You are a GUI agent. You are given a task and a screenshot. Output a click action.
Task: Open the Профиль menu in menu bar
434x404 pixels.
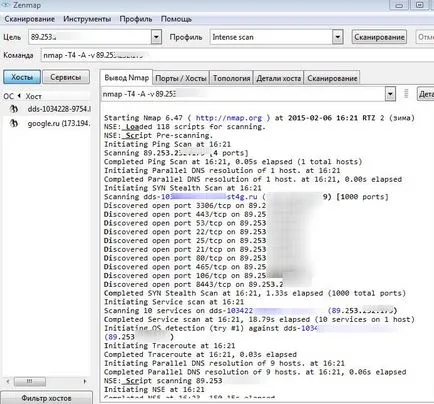pos(136,19)
